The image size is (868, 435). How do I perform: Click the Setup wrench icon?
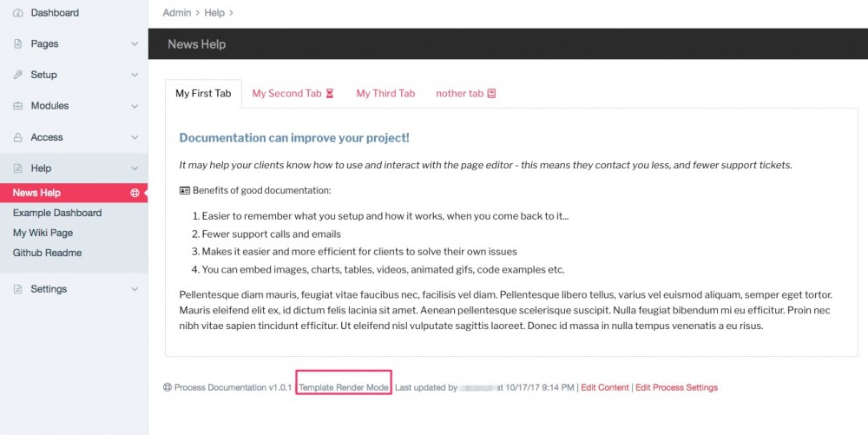(18, 76)
